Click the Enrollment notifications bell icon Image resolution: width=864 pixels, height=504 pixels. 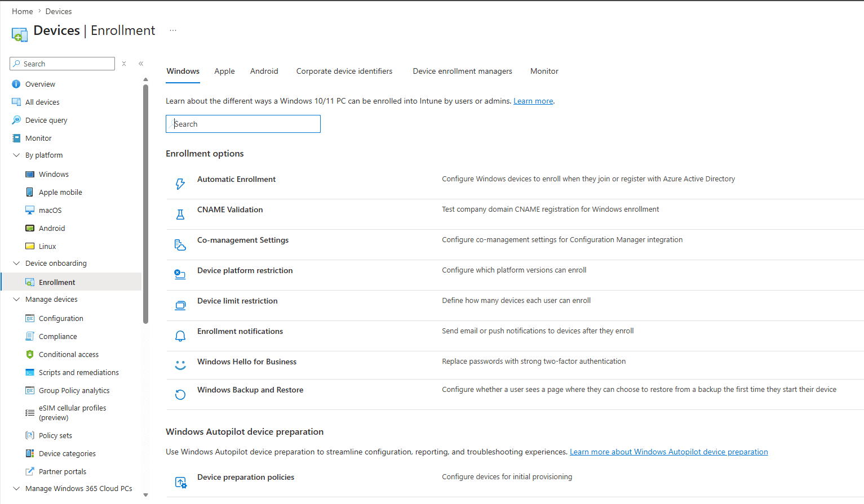[x=180, y=336]
